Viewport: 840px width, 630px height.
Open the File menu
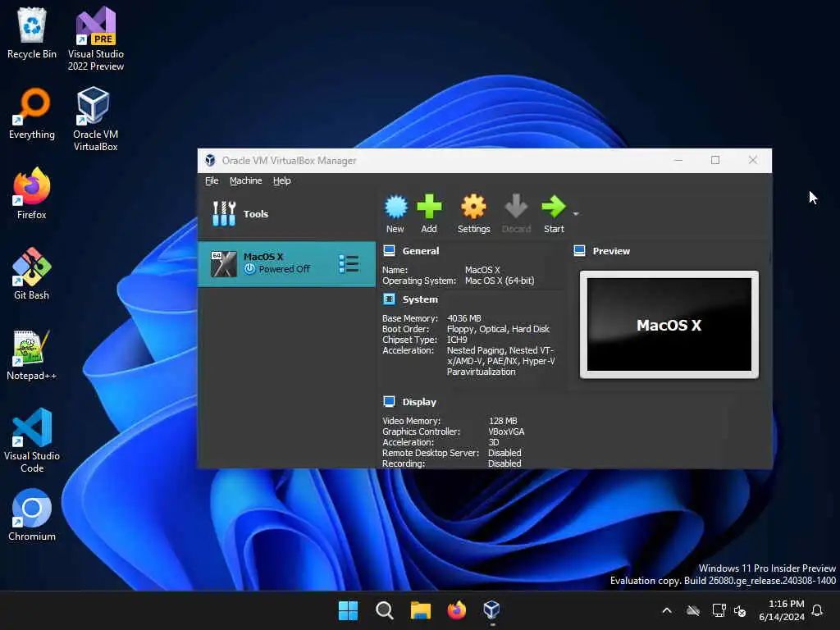212,180
